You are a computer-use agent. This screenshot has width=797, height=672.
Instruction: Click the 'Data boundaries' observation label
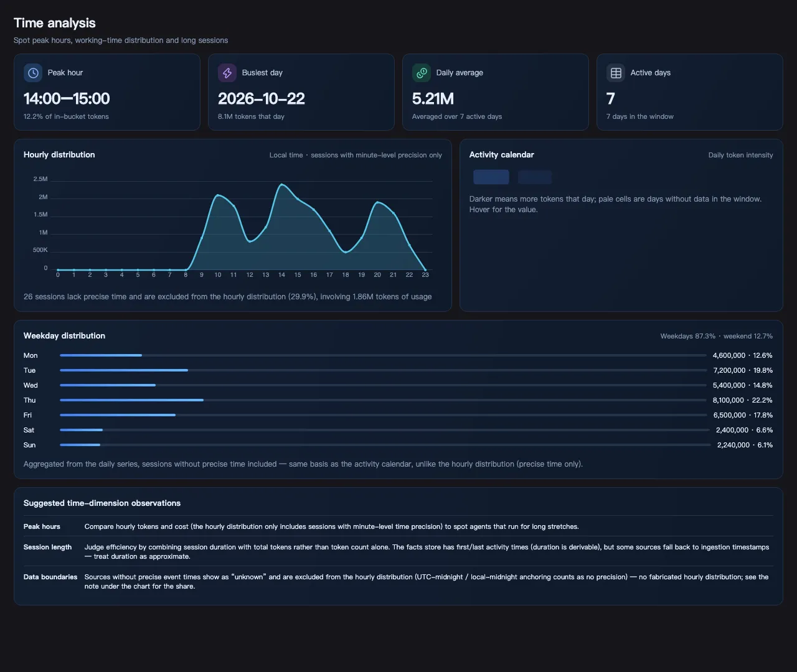(50, 577)
